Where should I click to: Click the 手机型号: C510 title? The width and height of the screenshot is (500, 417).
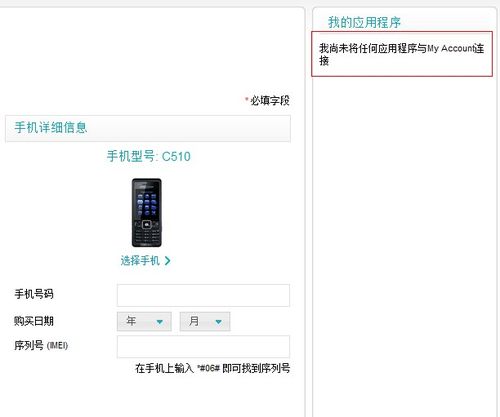[x=149, y=156]
